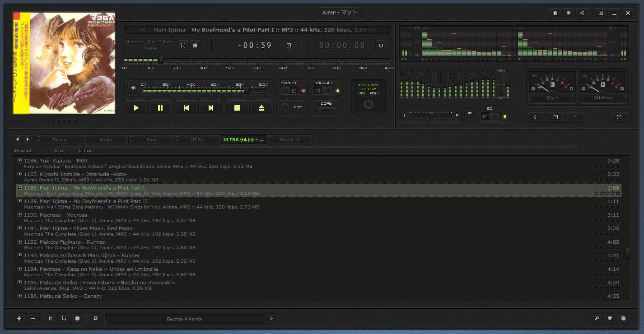Screen dimensions: 644x334
Task: Skip to the next track
Action: tap(210, 108)
